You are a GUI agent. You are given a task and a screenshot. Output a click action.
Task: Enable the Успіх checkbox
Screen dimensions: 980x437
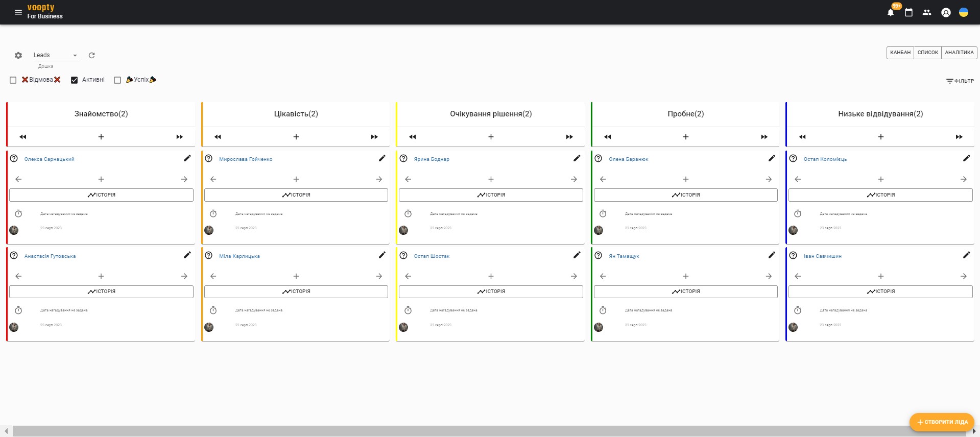click(117, 80)
